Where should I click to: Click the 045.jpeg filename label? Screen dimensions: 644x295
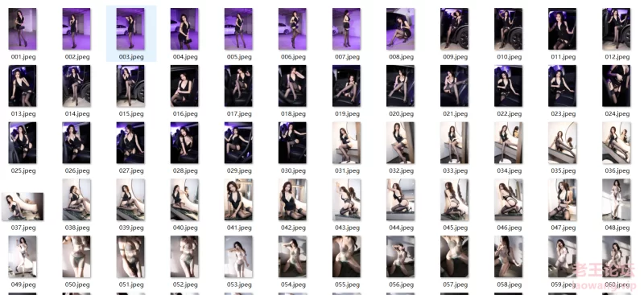[x=455, y=227]
